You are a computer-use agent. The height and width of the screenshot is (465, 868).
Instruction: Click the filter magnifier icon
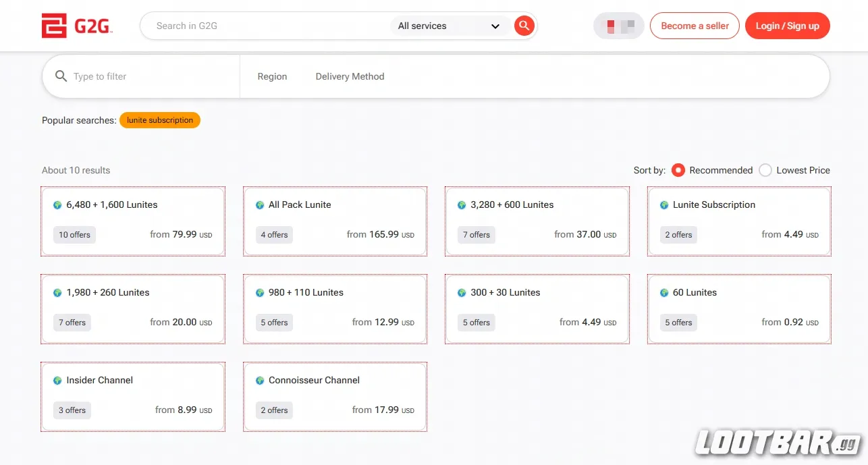click(61, 76)
